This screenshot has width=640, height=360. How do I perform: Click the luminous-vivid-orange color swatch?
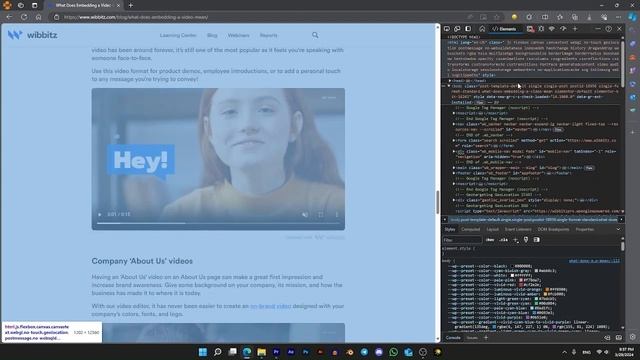tap(547, 289)
